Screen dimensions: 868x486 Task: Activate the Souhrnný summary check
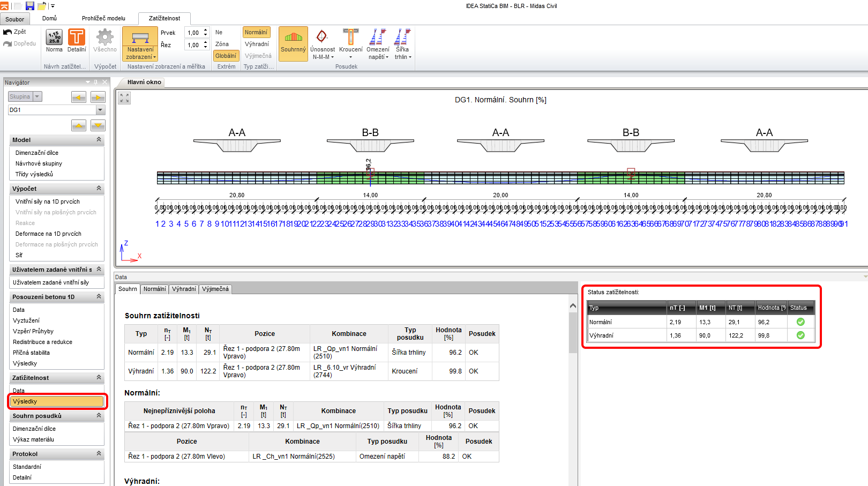click(x=293, y=43)
